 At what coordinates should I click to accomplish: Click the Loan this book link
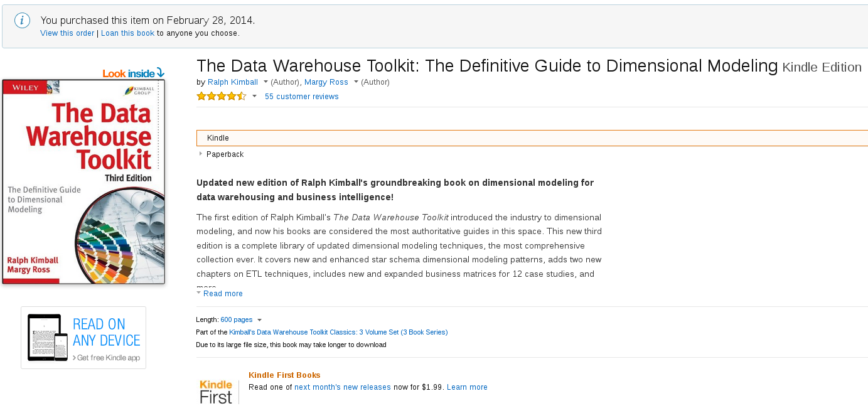[x=127, y=33]
